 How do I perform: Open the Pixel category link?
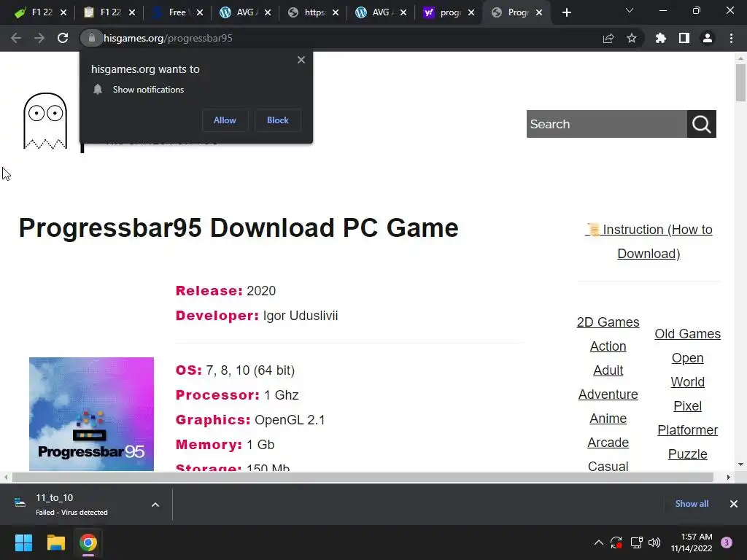[687, 406]
